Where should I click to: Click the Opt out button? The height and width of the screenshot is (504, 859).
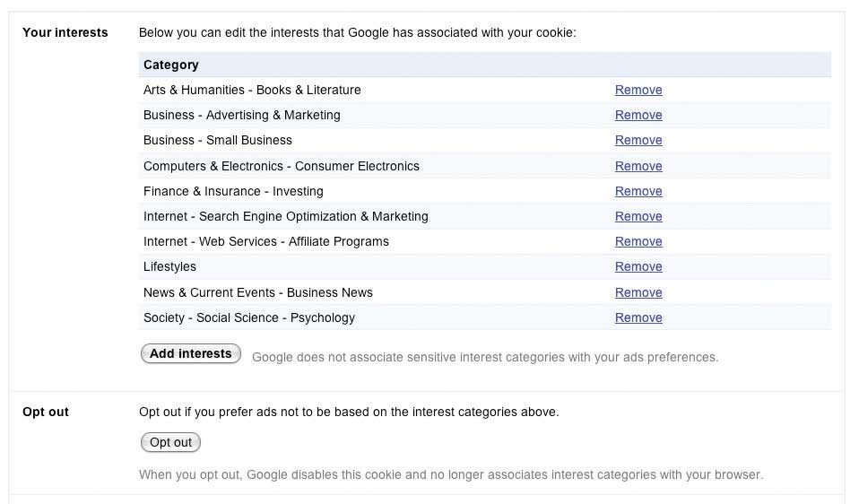click(171, 443)
